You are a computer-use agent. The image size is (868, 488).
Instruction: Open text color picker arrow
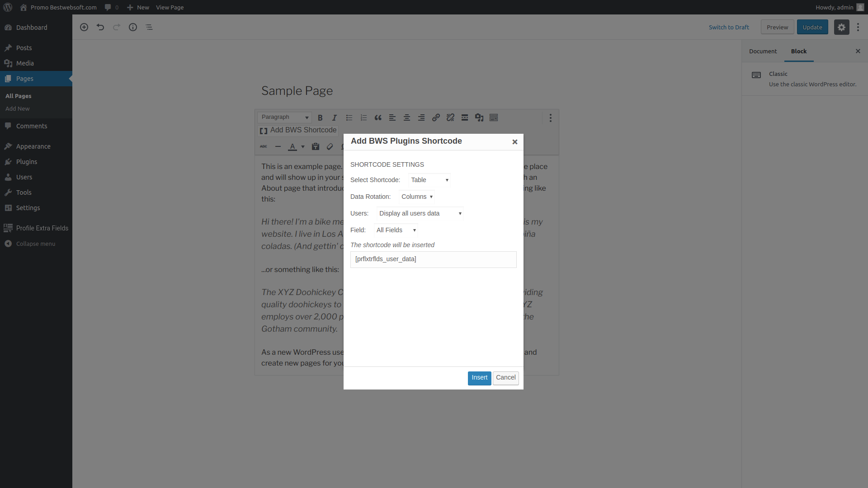pos(303,146)
